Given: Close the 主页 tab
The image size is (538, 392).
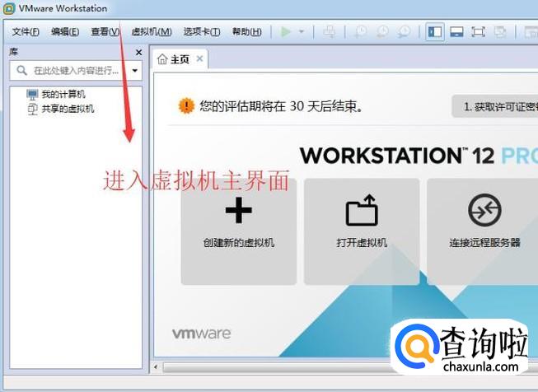Looking at the screenshot, I should click(x=199, y=58).
